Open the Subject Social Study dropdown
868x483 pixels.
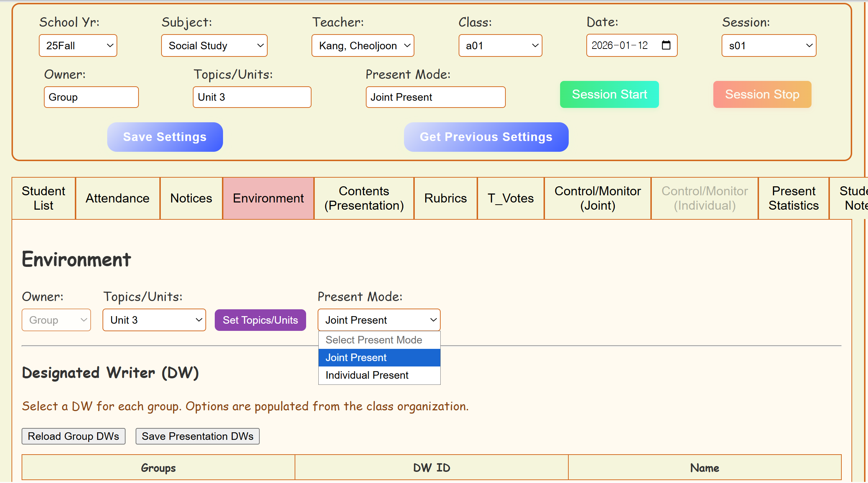pos(214,46)
